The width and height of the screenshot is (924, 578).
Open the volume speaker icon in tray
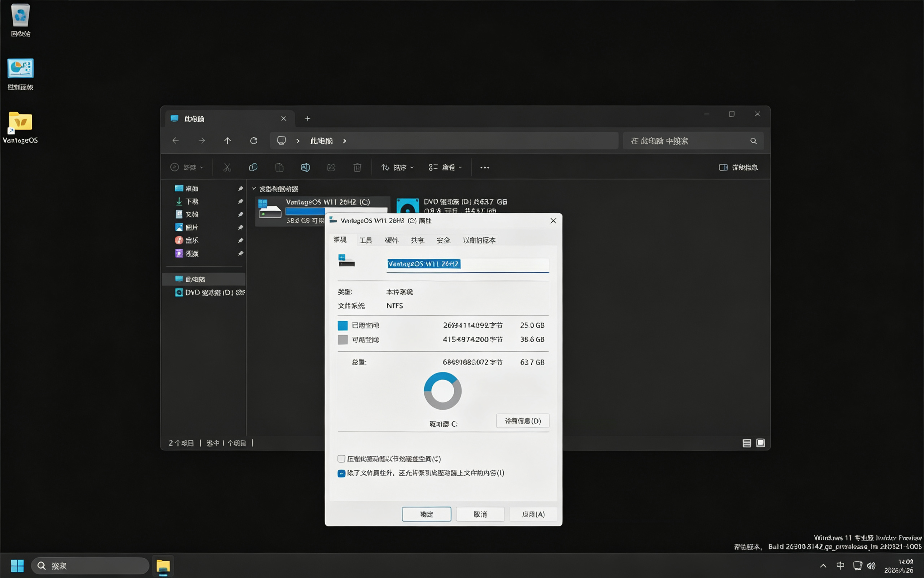coord(871,566)
